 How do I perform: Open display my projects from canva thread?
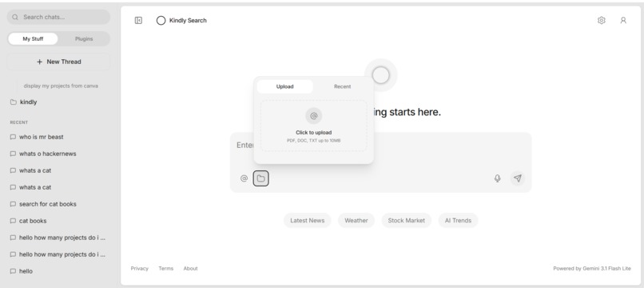(61, 86)
